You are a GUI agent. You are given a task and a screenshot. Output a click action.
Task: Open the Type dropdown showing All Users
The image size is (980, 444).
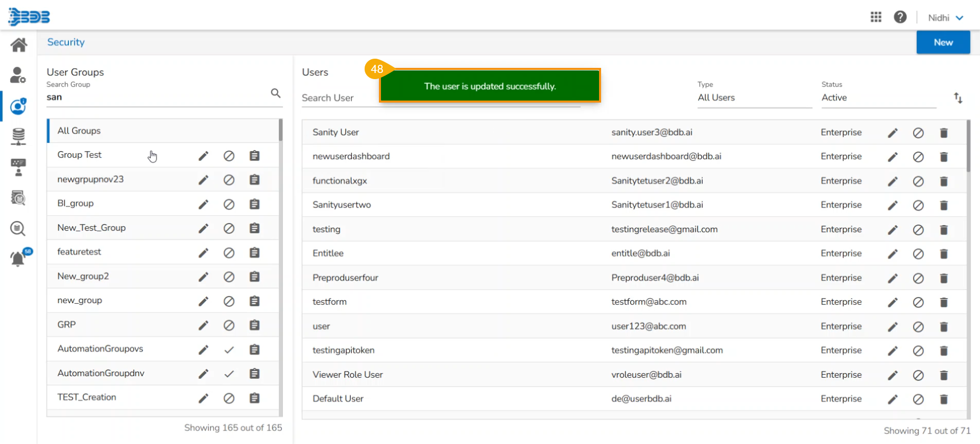pos(754,97)
